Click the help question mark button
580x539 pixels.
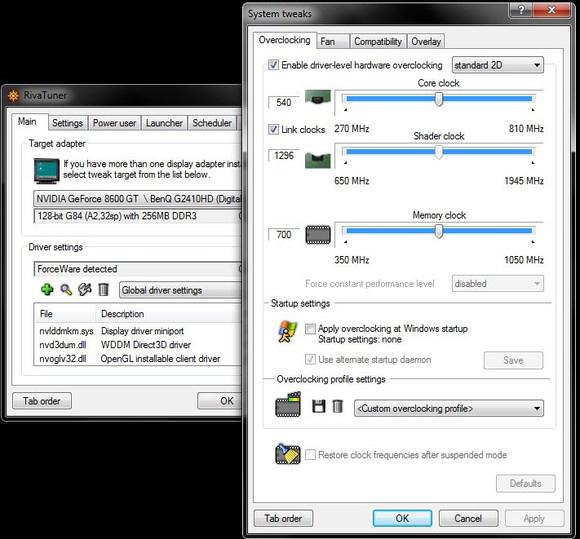click(x=521, y=9)
